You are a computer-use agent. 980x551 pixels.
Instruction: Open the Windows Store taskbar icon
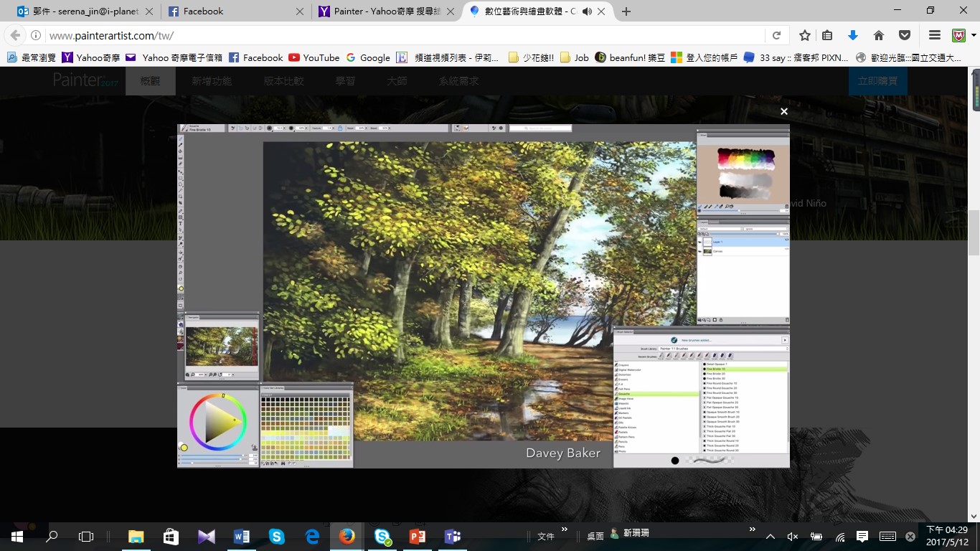click(x=171, y=536)
